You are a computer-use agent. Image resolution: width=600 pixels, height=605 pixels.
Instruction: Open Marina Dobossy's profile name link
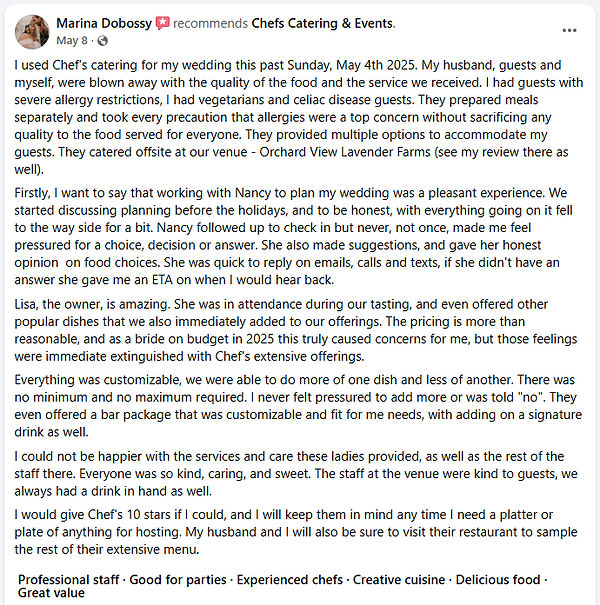point(103,23)
